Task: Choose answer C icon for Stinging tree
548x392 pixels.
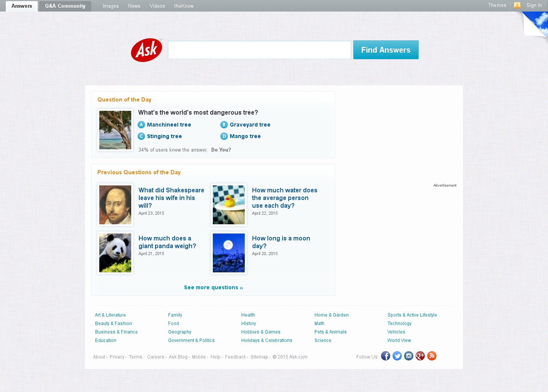Action: tap(142, 136)
